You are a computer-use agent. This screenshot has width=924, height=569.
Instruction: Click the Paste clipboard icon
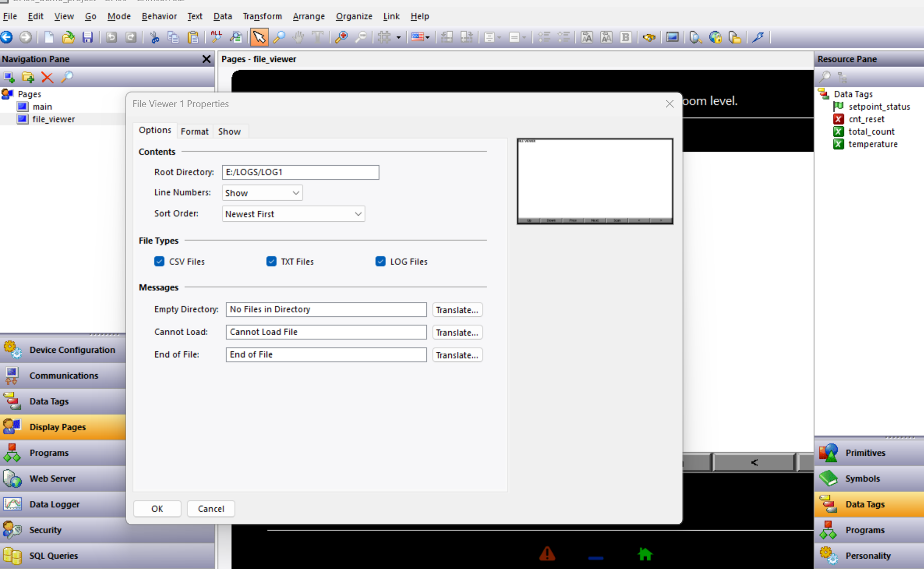coord(193,37)
